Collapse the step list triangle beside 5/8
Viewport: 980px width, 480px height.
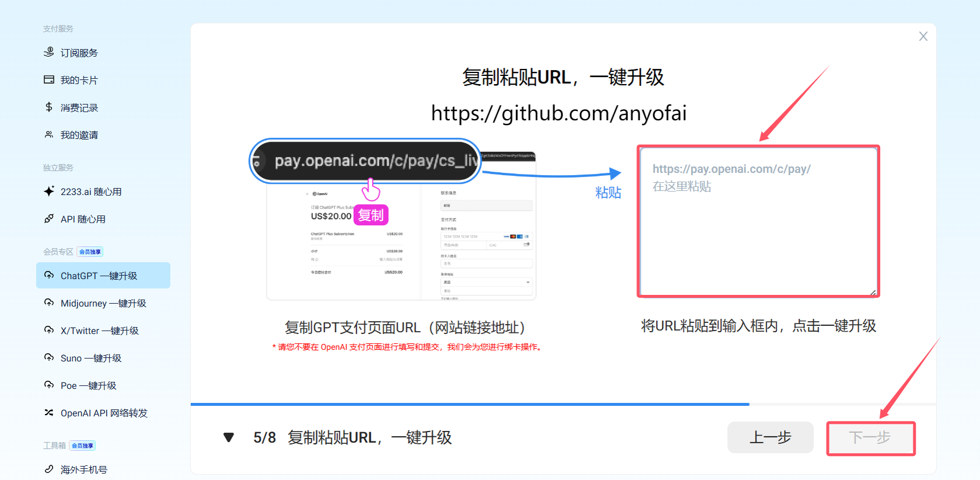pos(229,437)
